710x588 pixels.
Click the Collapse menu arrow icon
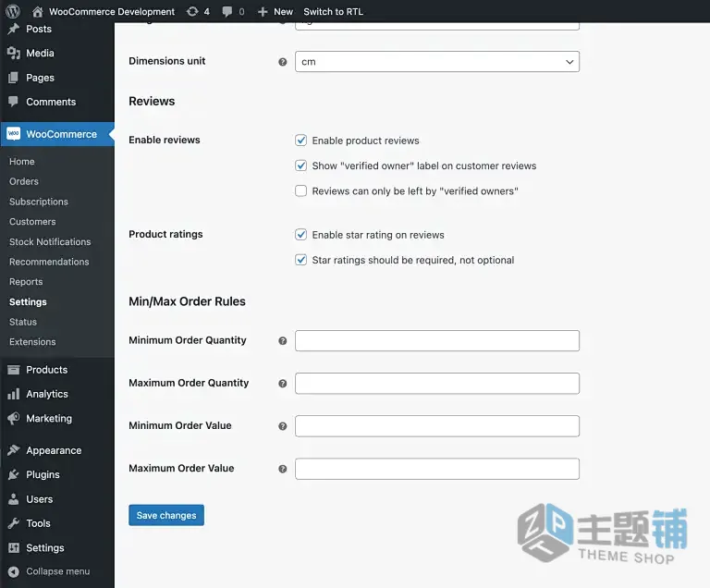pos(14,571)
